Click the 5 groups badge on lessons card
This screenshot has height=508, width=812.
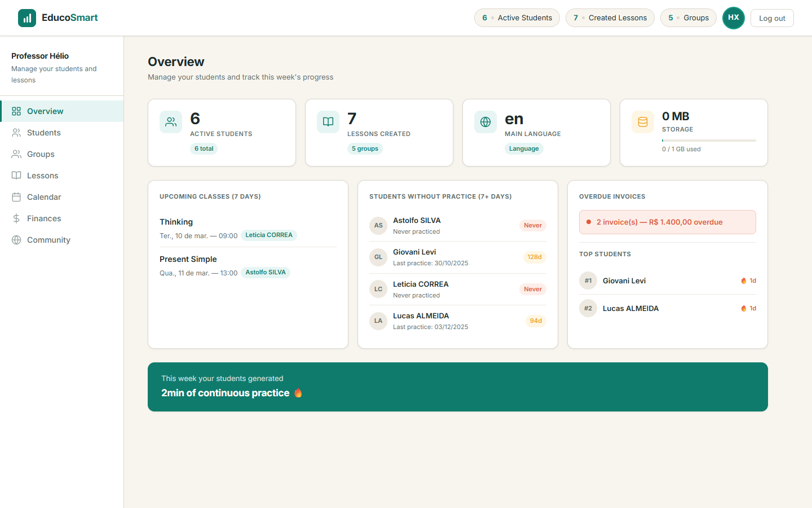(x=364, y=148)
